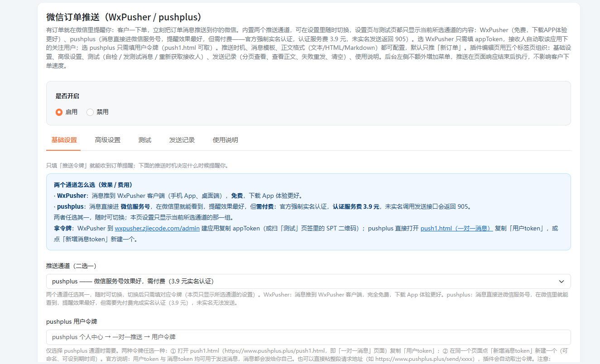
Task: Click the 推送通道（二选一）field label
Action: click(x=72, y=266)
